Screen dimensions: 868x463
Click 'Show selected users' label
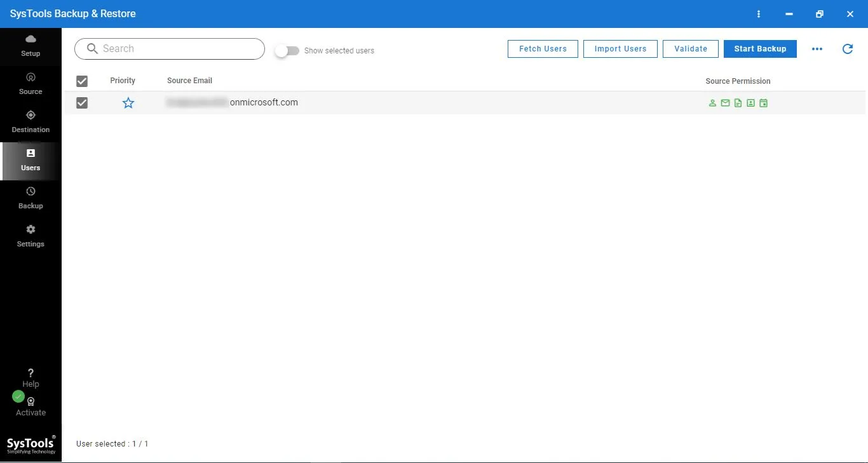pos(339,51)
